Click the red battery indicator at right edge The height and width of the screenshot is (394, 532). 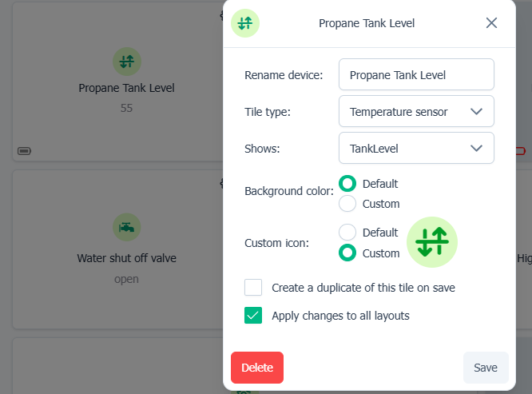click(x=521, y=150)
